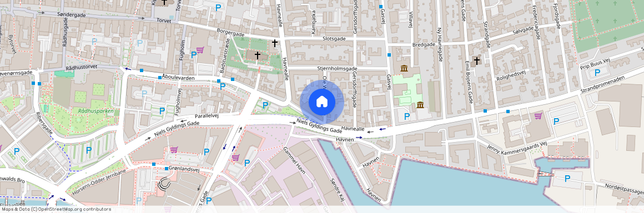Screen dimensions: 644x213
Task: Click the church cross near Emil Bojsens Gade
Action: pos(476,61)
